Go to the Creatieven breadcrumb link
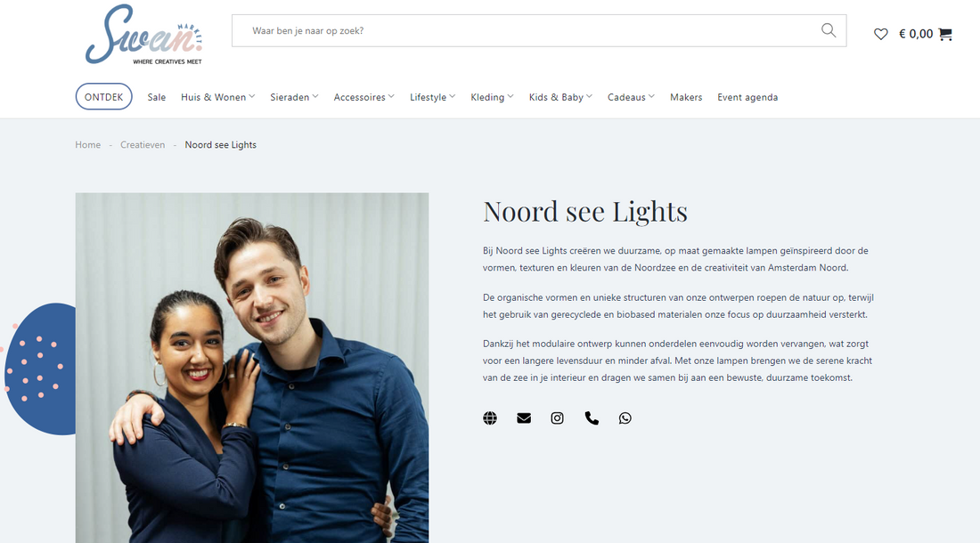This screenshot has height=543, width=980. (143, 145)
